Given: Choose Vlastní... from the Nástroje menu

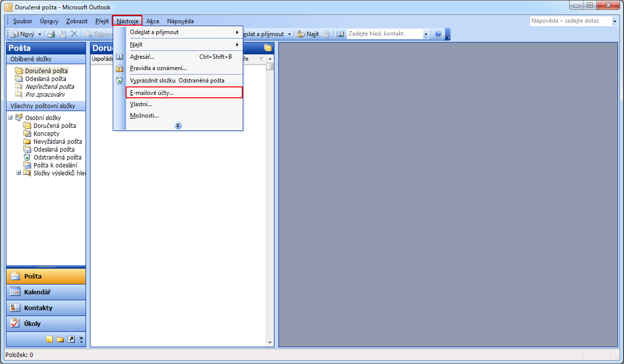Looking at the screenshot, I should [184, 104].
